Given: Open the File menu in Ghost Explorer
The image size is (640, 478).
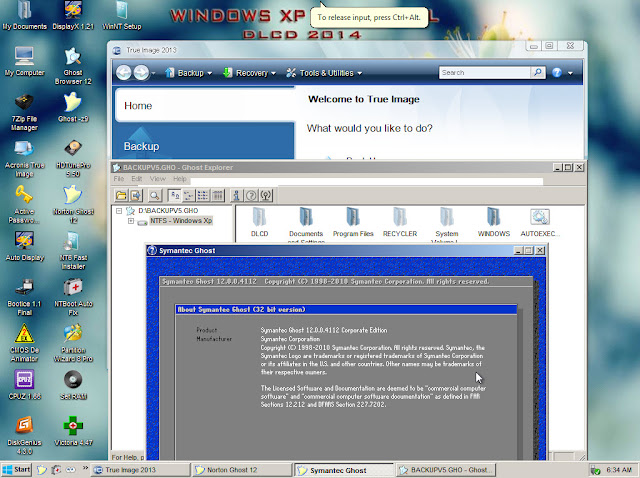Looking at the screenshot, I should (x=118, y=179).
